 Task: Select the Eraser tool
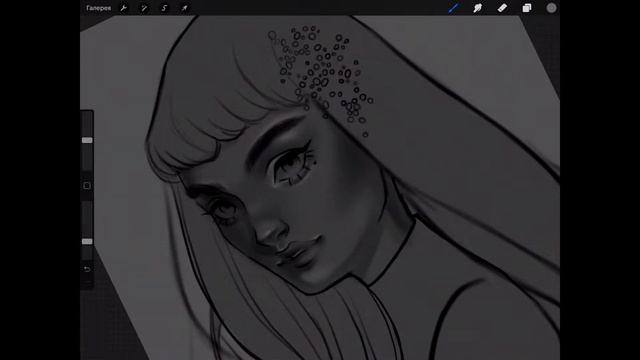[502, 8]
